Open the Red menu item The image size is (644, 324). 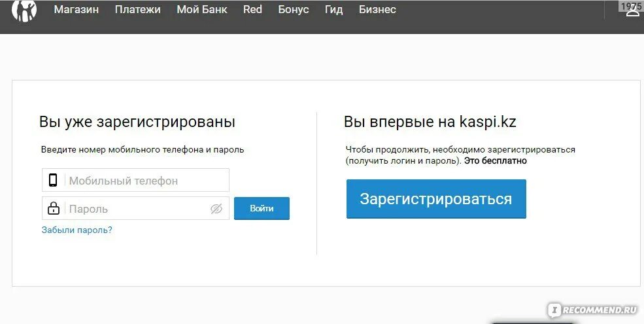click(252, 9)
